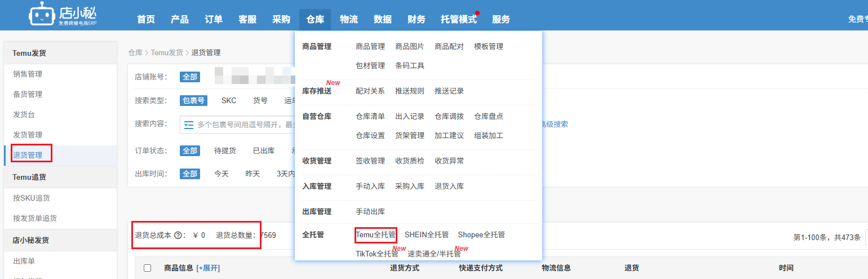868x279 pixels.
Task: Open the 订单 menu
Action: click(x=214, y=19)
